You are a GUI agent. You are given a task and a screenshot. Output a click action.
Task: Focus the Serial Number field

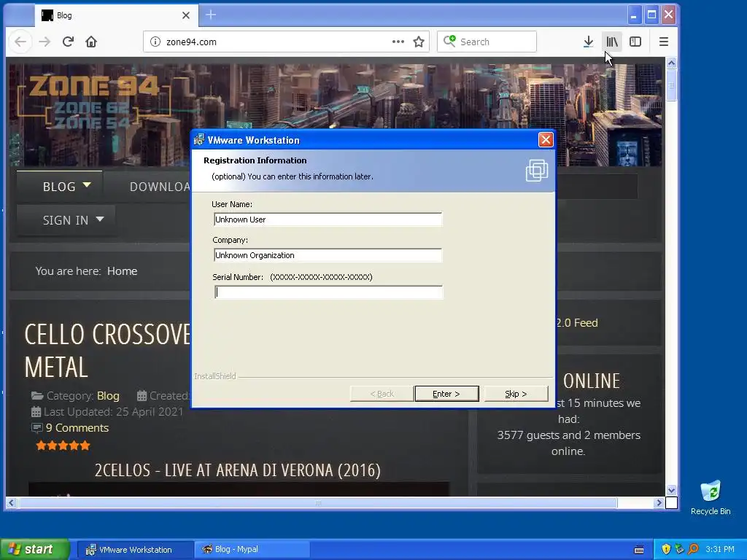328,292
